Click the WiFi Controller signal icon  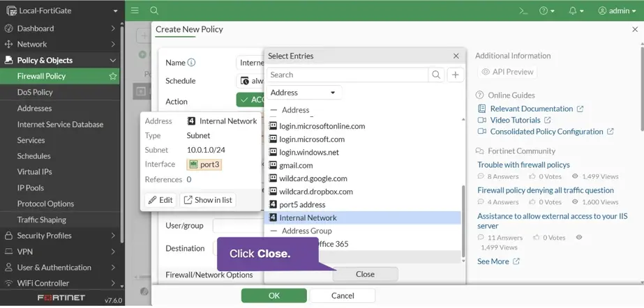(8, 284)
